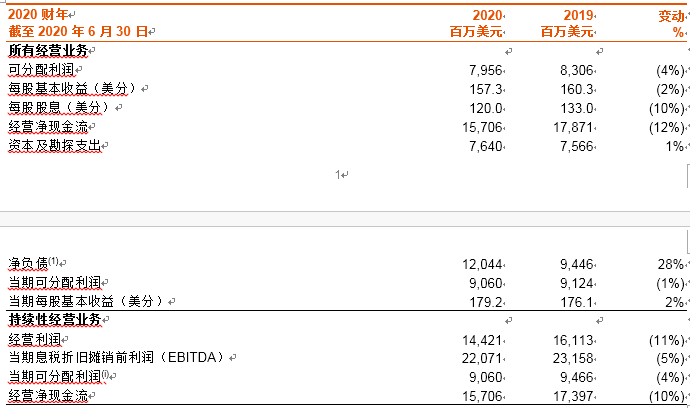Click the 2020 财年 heading text

[38, 15]
